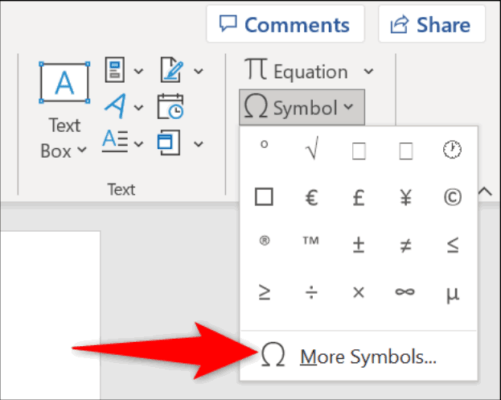Insert the greater-than-or-equal symbol

coord(264,292)
